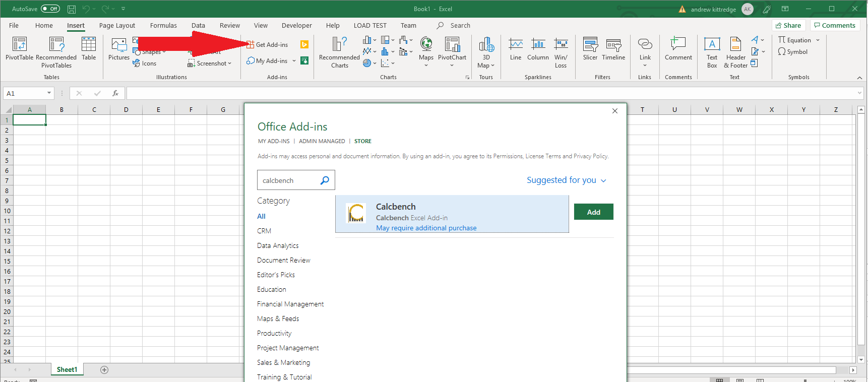Expand the Name Box dropdown
This screenshot has width=868, height=382.
(x=49, y=93)
